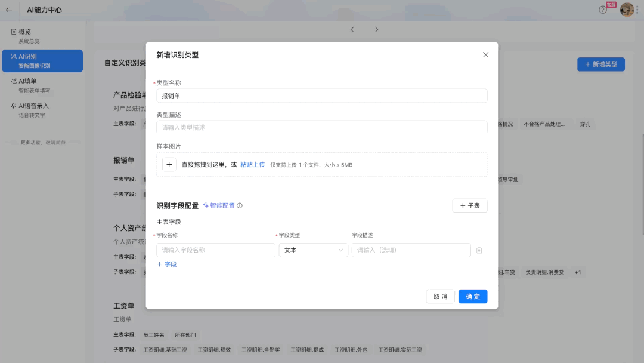Open the user avatar menu
644x363 pixels.
(627, 10)
